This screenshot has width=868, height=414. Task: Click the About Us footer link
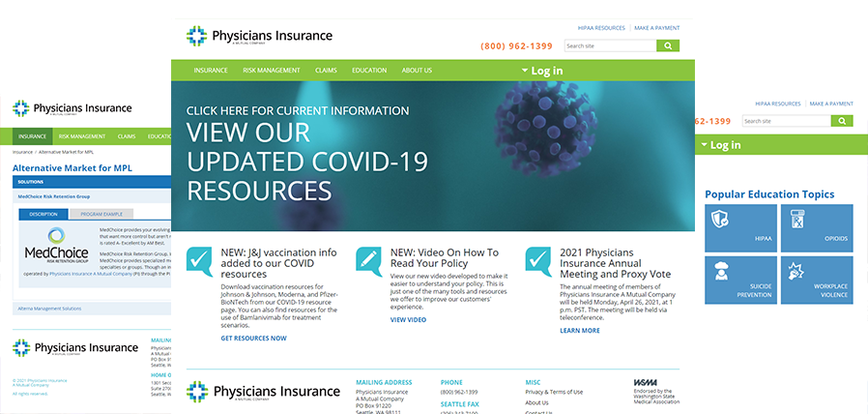click(537, 403)
